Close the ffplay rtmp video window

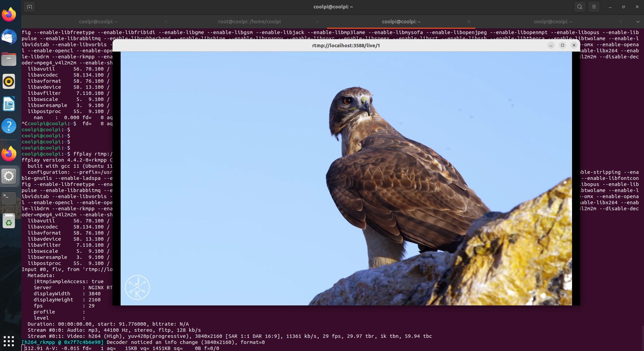(x=574, y=45)
